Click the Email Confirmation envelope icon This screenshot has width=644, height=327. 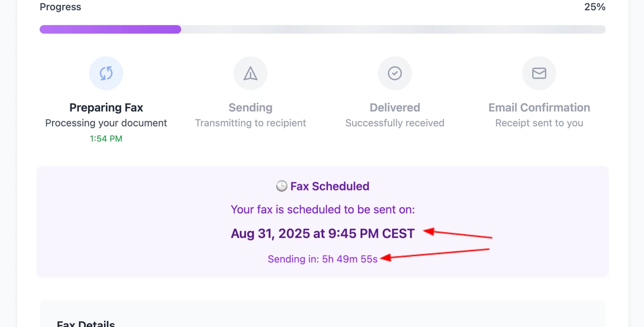pyautogui.click(x=539, y=73)
